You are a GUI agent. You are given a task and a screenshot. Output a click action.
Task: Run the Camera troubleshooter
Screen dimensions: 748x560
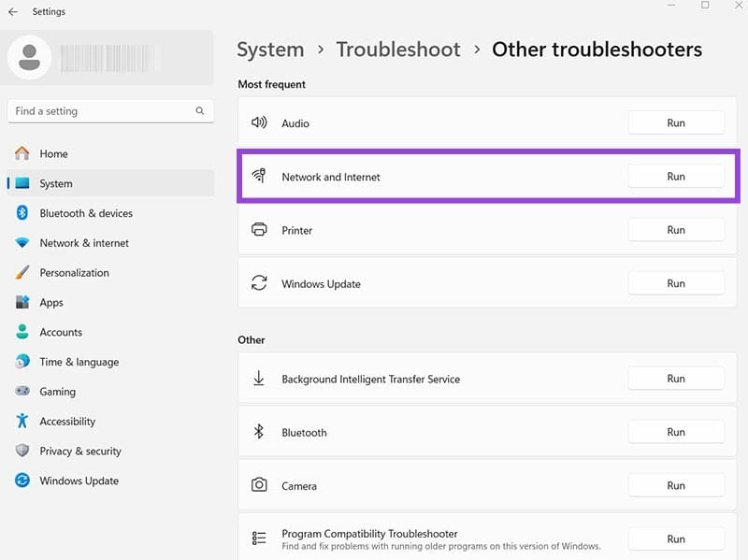coord(676,485)
